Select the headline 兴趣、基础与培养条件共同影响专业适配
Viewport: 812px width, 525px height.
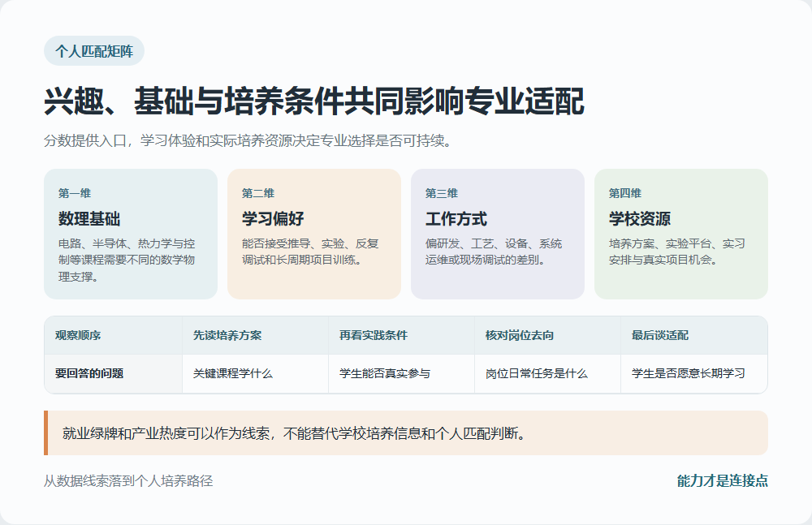(314, 101)
